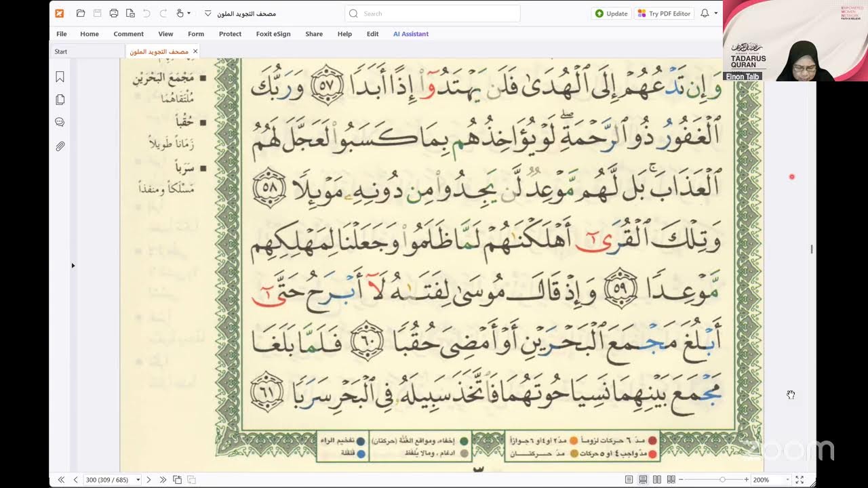This screenshot has height=488, width=868.
Task: Go to the last page
Action: 163,480
